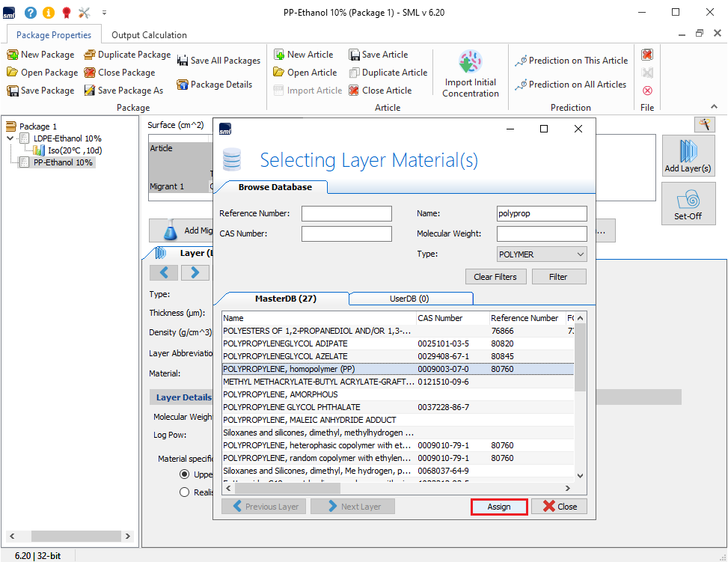Select POLYPROPYLENE, AMORPHOUS row in list

281,394
